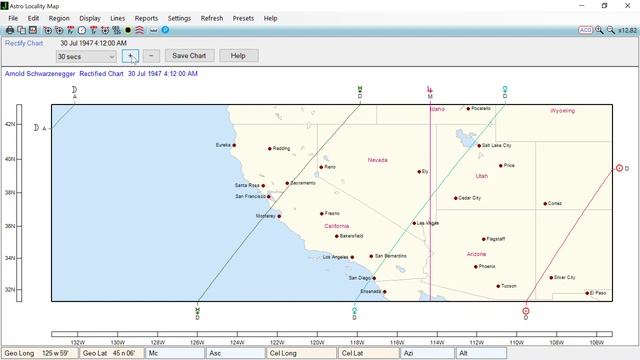
Task: Click the copy pages icon
Action: 22,30
